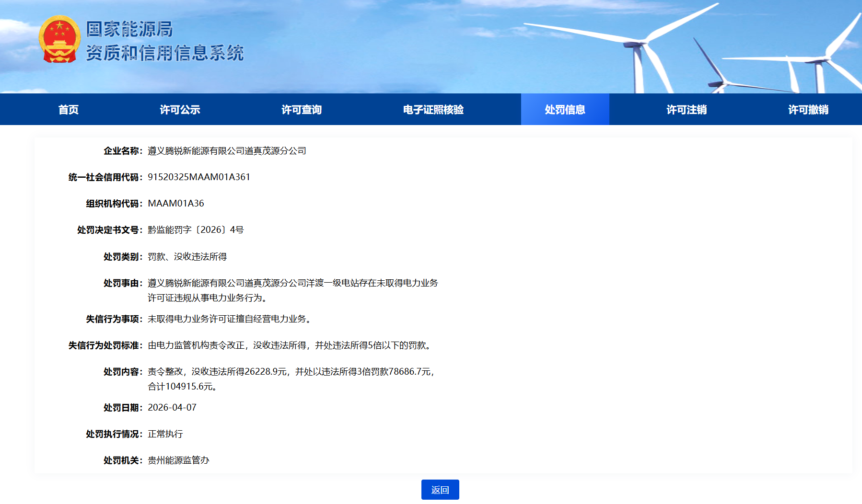
Task: Click the penalty type 罚款、没收违法所得
Action: pos(187,257)
